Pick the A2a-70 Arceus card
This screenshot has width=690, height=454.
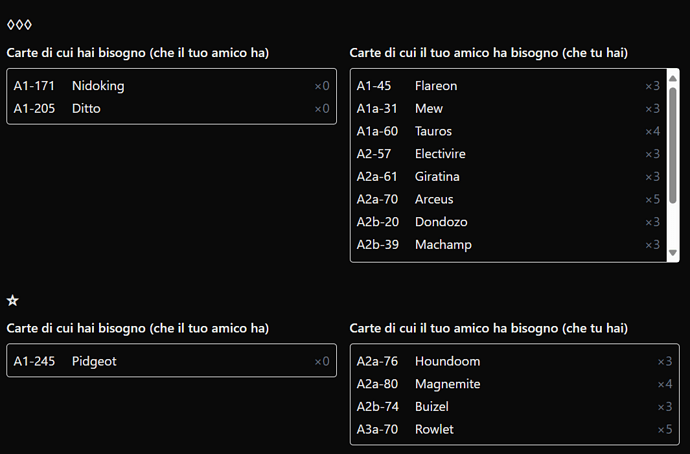point(508,199)
